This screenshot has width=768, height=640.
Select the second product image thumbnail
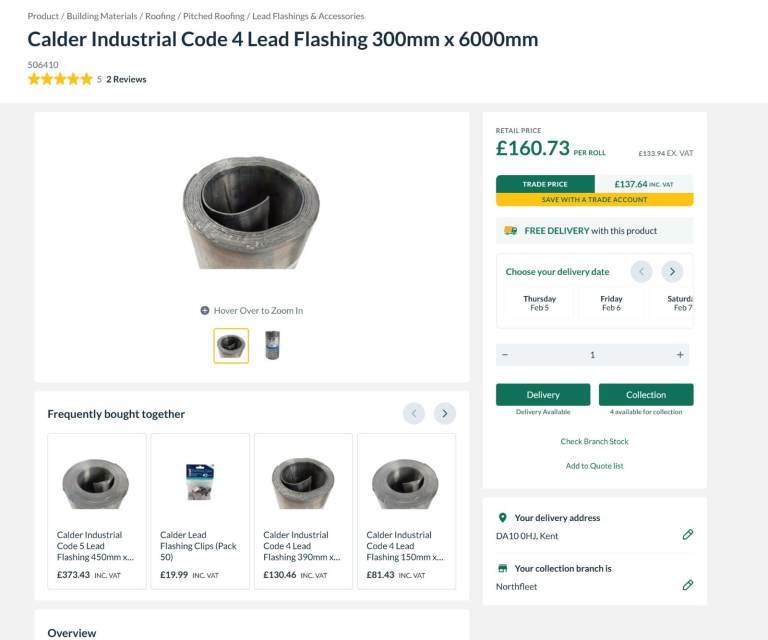click(x=272, y=346)
